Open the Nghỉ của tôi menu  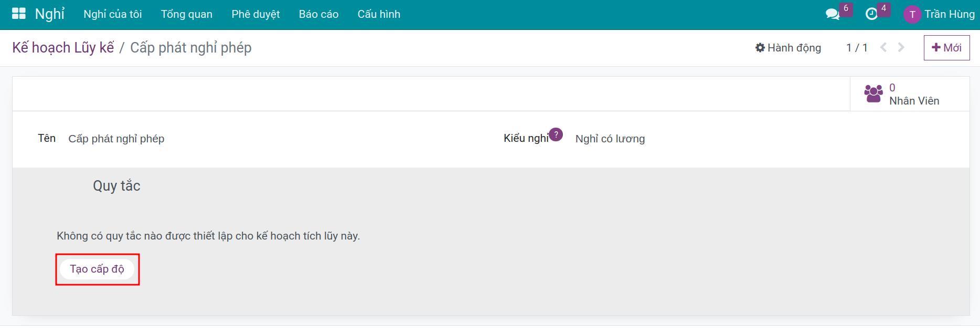(113, 14)
